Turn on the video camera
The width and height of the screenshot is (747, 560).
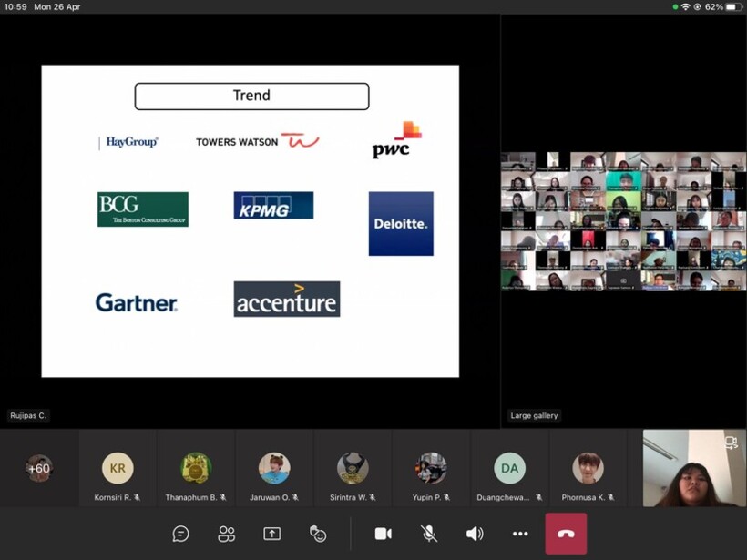tap(383, 534)
